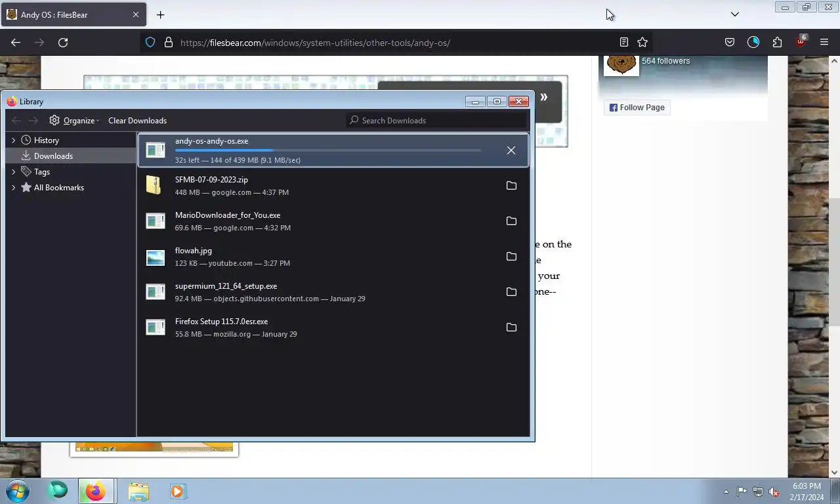Focus the Search Downloads field
The height and width of the screenshot is (504, 840).
click(x=437, y=121)
